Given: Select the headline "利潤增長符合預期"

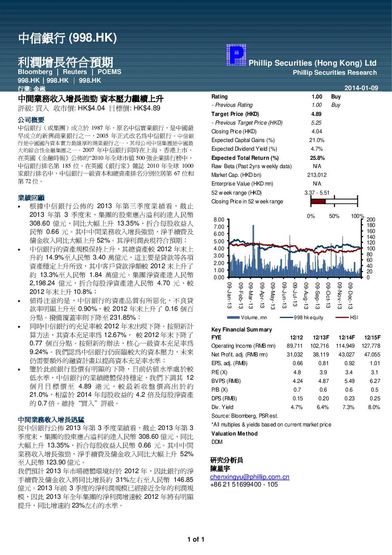Looking at the screenshot, I should tap(66, 62).
